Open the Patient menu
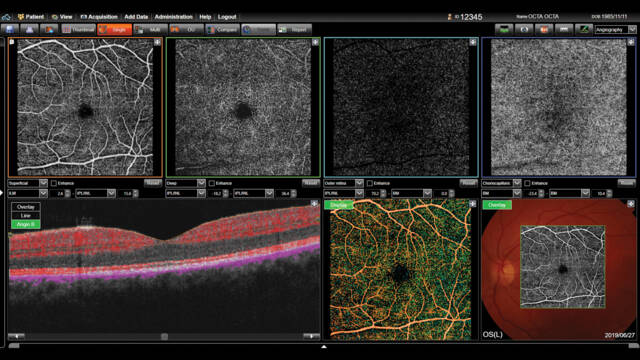This screenshot has width=640, height=360. click(x=31, y=17)
